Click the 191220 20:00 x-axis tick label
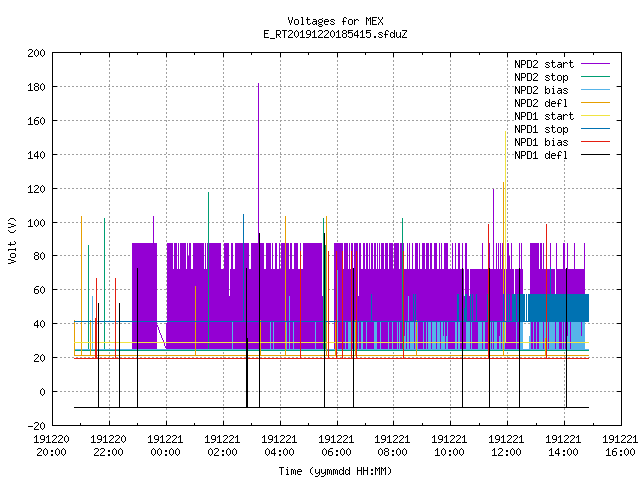The image size is (640, 480). coord(51,446)
